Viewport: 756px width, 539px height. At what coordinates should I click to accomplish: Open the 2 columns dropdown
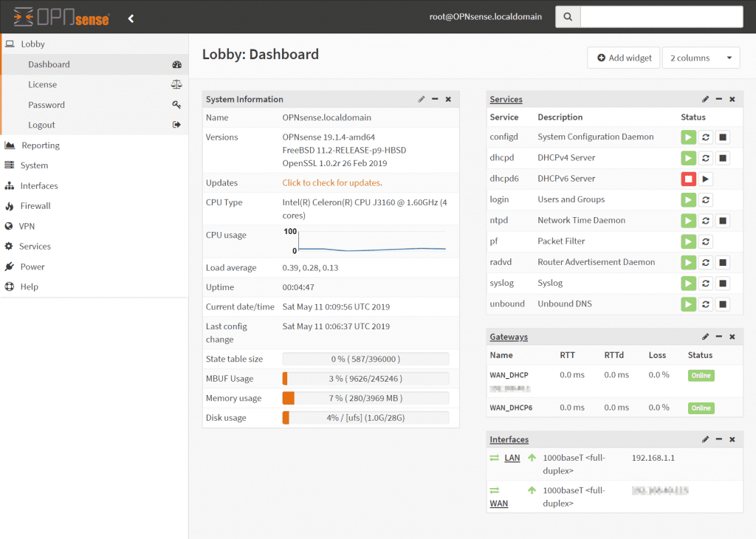(x=701, y=58)
